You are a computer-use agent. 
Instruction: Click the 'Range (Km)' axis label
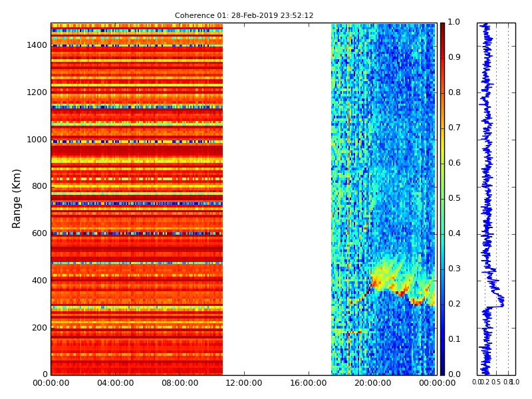click(x=16, y=199)
